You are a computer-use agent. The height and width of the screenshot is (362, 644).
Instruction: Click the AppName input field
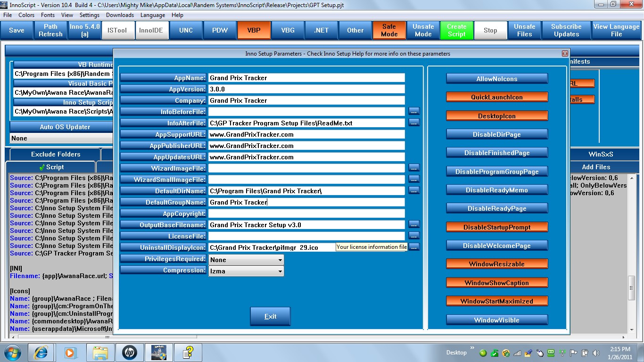pyautogui.click(x=306, y=78)
